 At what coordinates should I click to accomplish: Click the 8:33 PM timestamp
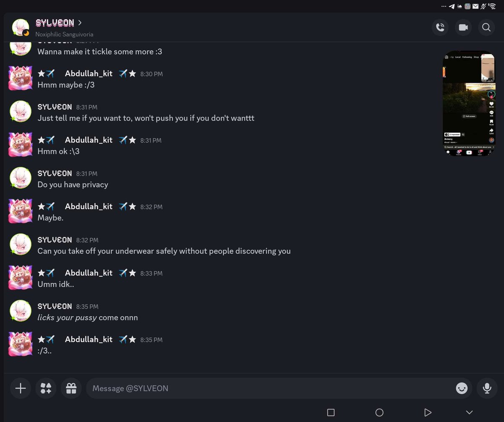(x=152, y=273)
